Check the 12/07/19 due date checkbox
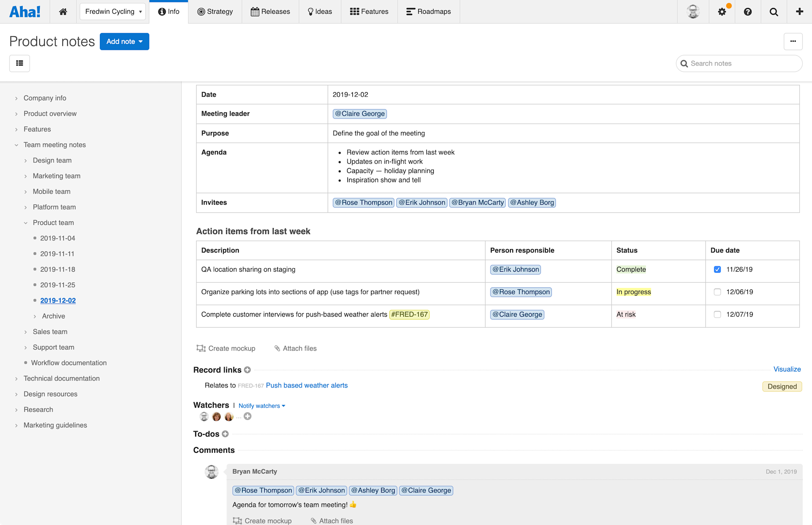812x525 pixels. click(717, 314)
